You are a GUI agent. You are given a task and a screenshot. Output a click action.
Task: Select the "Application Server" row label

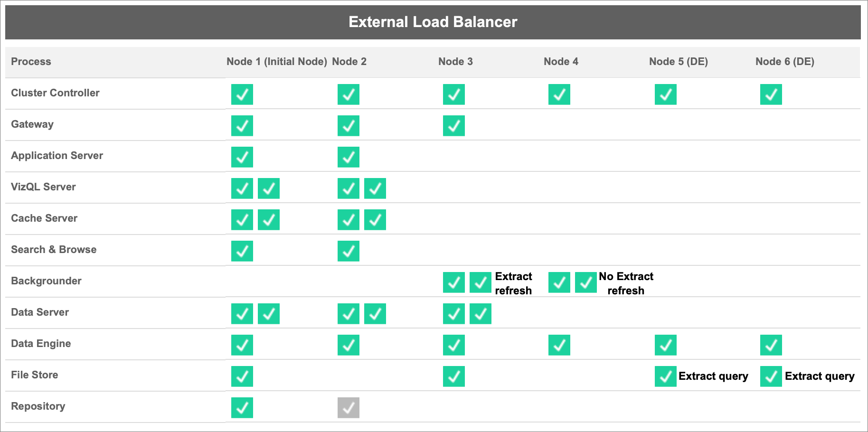tap(57, 156)
